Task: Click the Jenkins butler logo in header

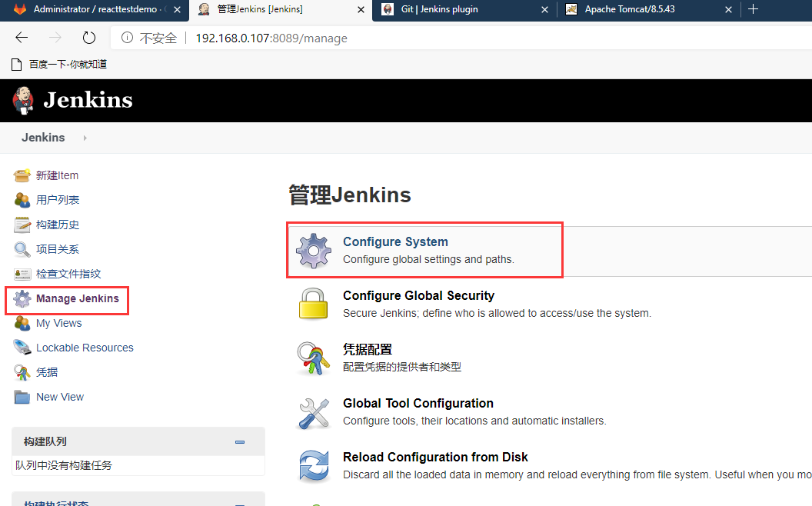Action: 23,100
